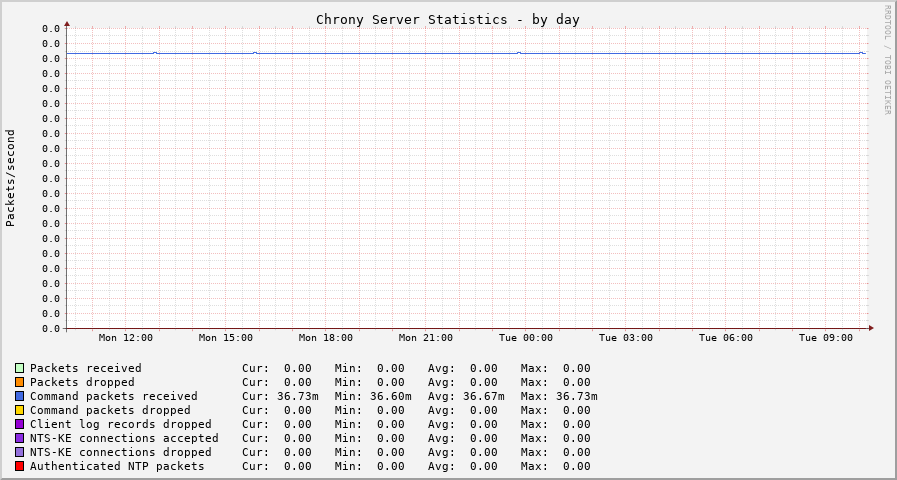Click the 'Tue 09:00' time axis label

(x=826, y=338)
